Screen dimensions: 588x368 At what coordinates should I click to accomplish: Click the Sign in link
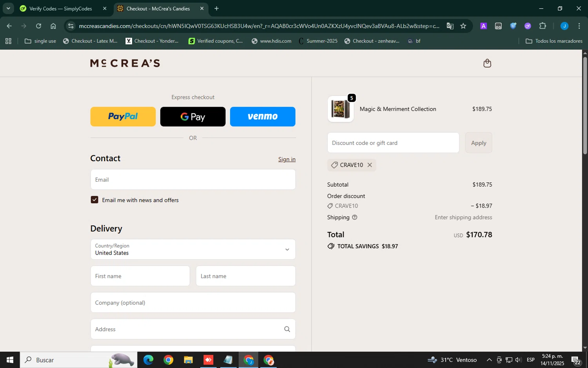coord(287,159)
